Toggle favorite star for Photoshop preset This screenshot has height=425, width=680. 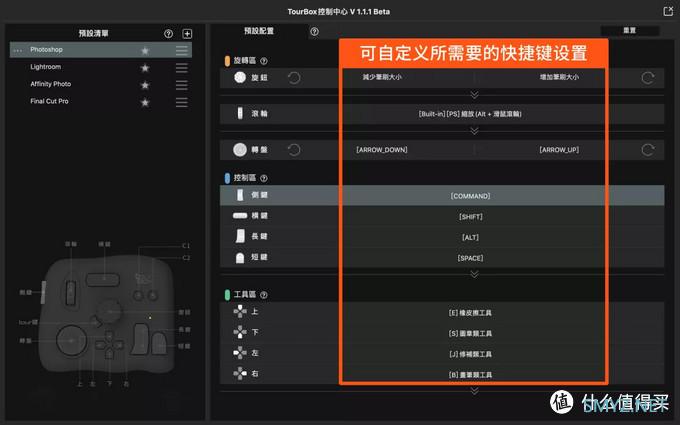(x=145, y=51)
